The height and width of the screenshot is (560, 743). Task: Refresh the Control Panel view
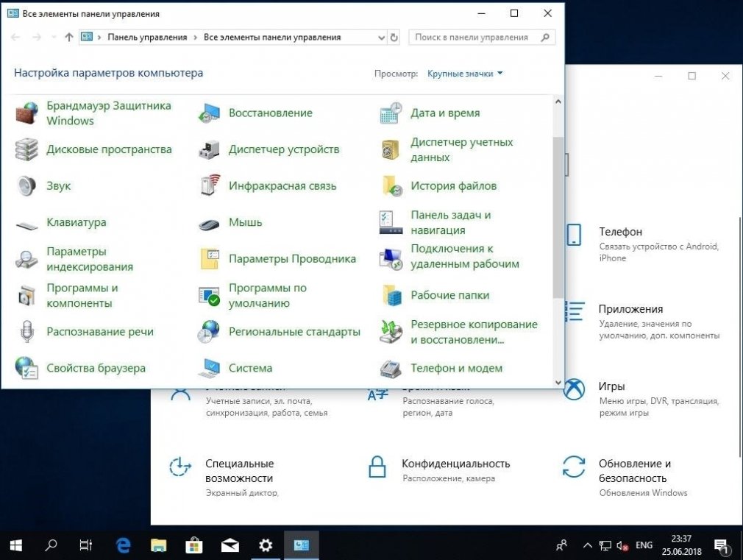click(394, 38)
